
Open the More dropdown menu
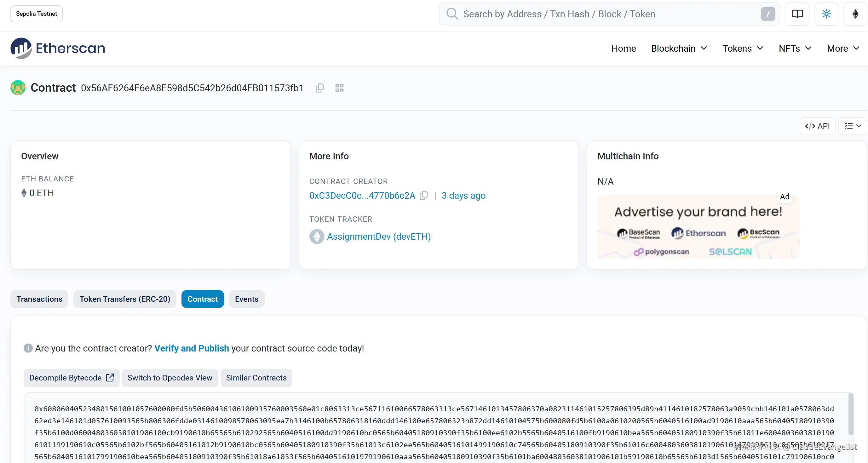coord(843,49)
